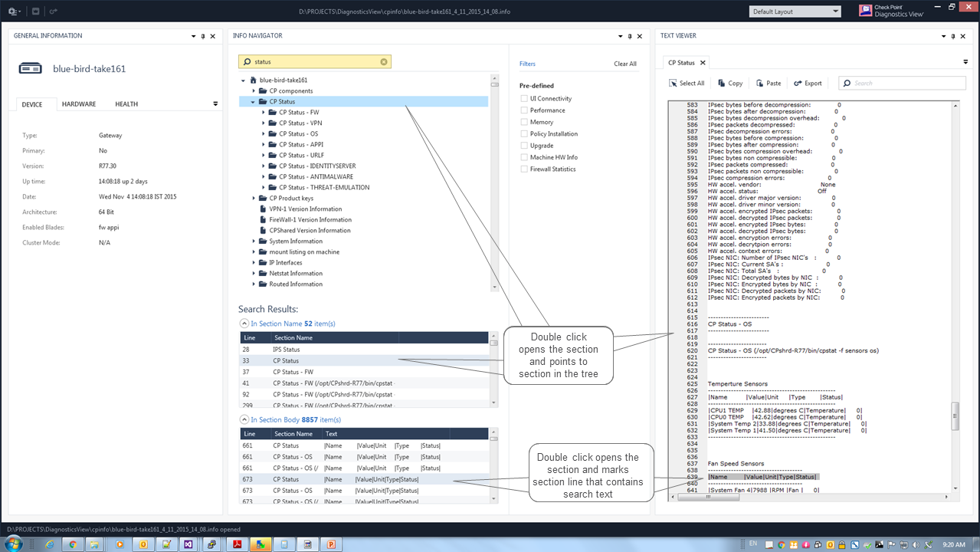Pin the General Information panel

point(203,36)
